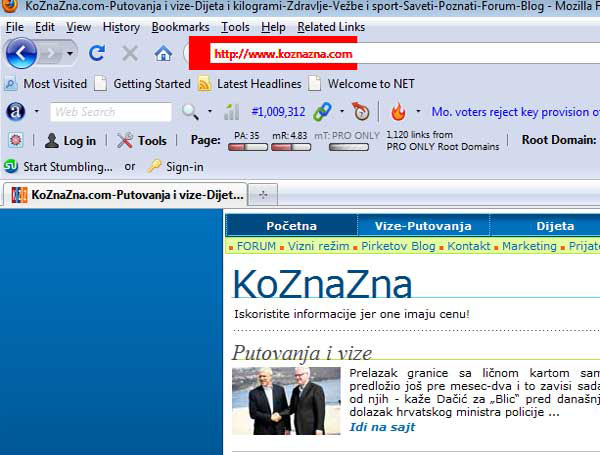
Task: Click the Alexa rank #1,009,312
Action: pos(278,112)
